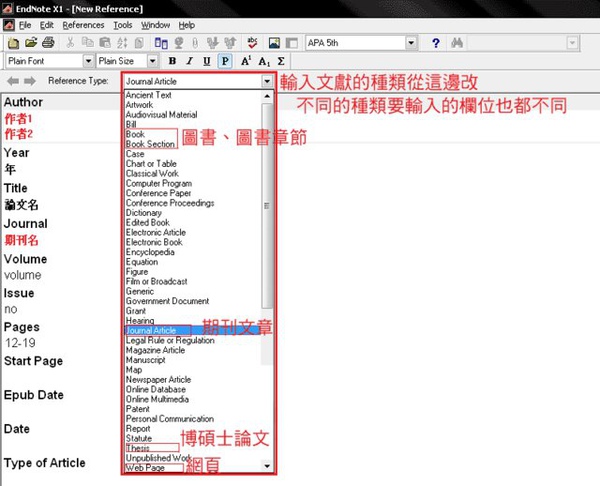Click the New Reference icon

pyautogui.click(x=161, y=43)
